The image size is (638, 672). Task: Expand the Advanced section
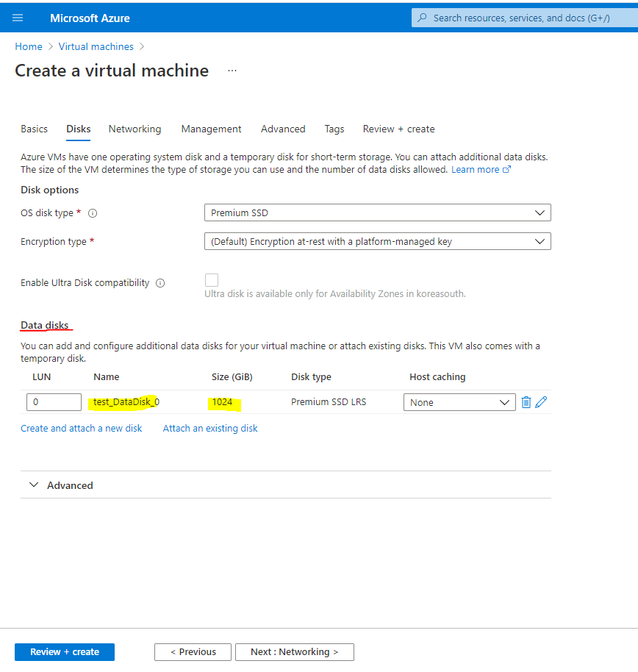tap(61, 485)
